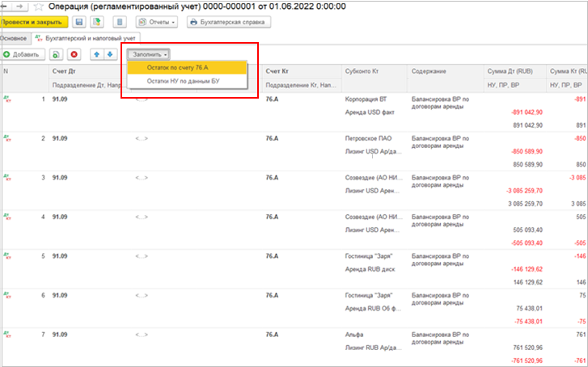The image size is (588, 367).
Task: Select Гостиница "Заря" cell in row 6
Action: (369, 295)
